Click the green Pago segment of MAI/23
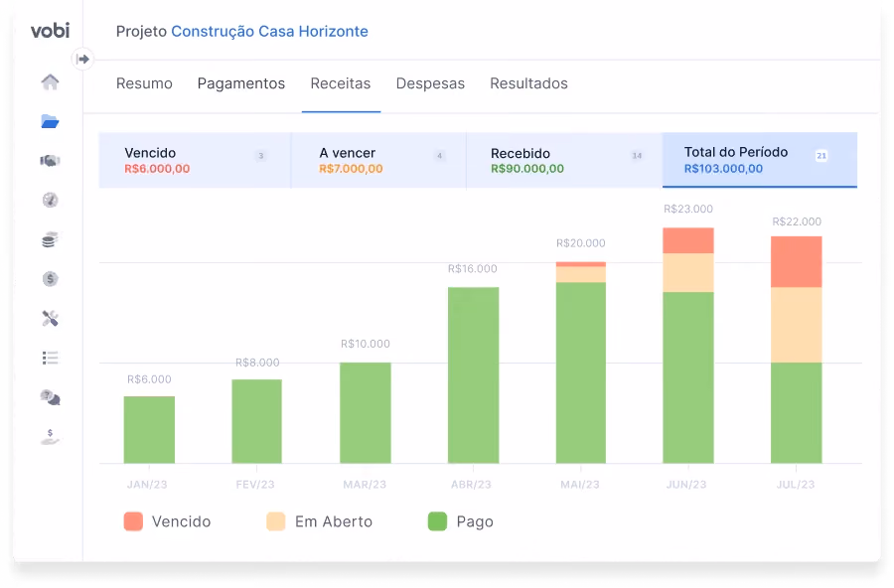894x588 pixels. (x=581, y=372)
